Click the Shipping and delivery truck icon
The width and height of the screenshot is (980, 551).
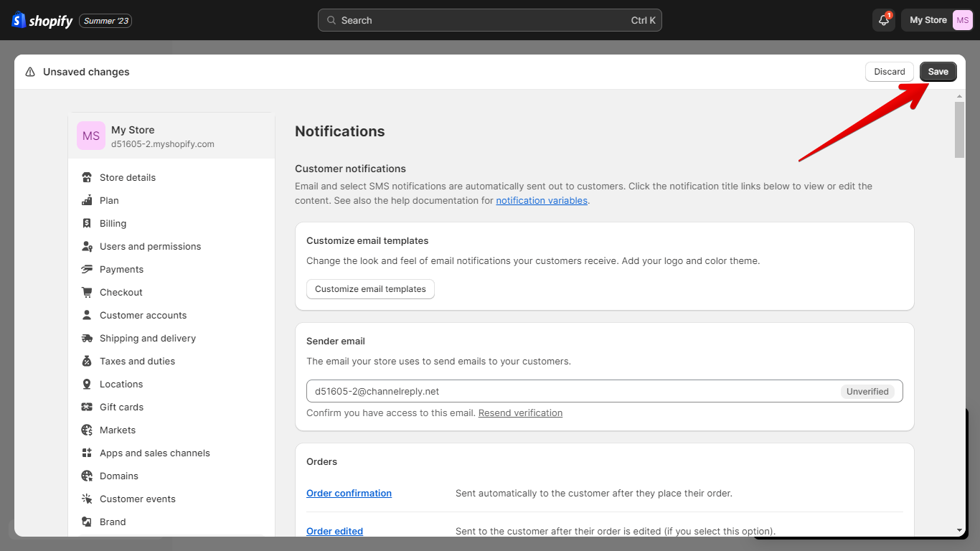(x=87, y=338)
